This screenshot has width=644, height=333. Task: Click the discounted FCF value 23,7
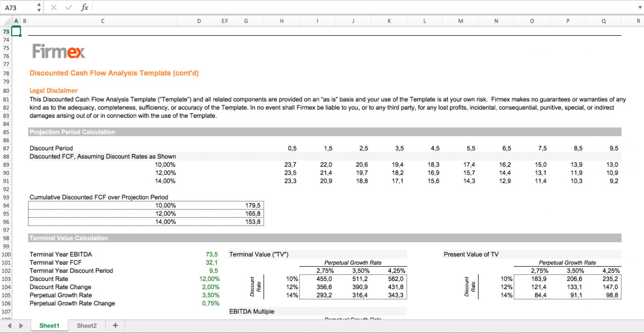pyautogui.click(x=290, y=164)
